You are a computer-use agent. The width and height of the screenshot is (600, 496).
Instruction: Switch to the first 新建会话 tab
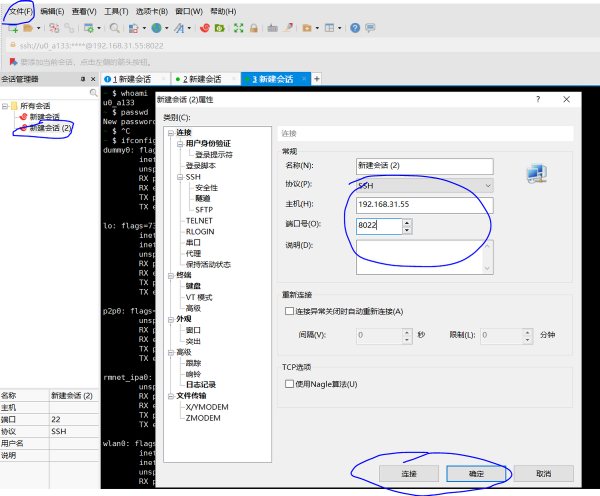137,78
